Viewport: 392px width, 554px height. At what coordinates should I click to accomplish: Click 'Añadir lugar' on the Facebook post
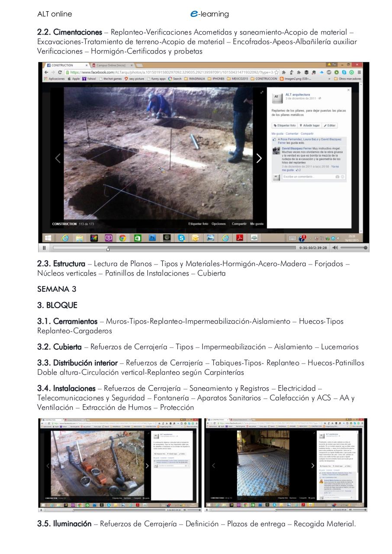point(310,126)
